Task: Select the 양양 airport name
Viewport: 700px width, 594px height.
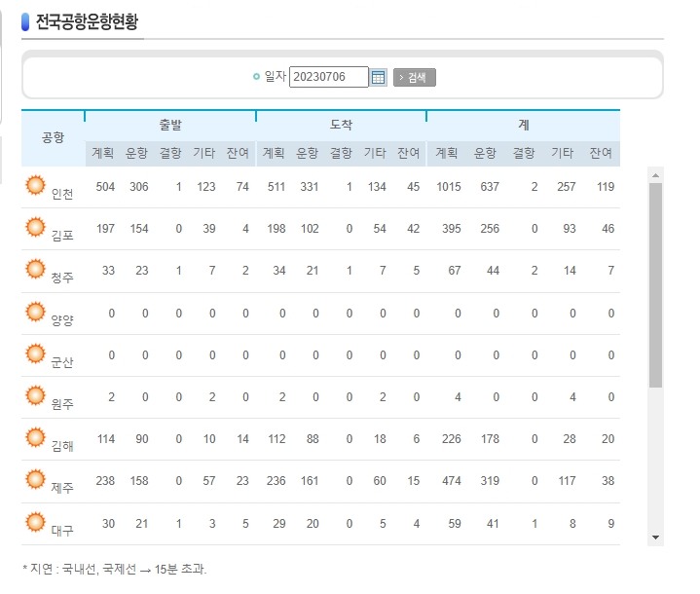Action: 62,320
